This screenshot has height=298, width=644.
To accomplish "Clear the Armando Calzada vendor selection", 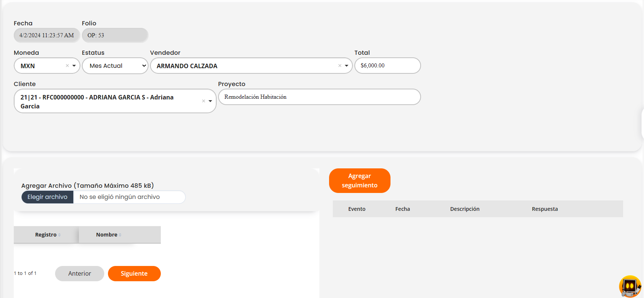I will (339, 66).
